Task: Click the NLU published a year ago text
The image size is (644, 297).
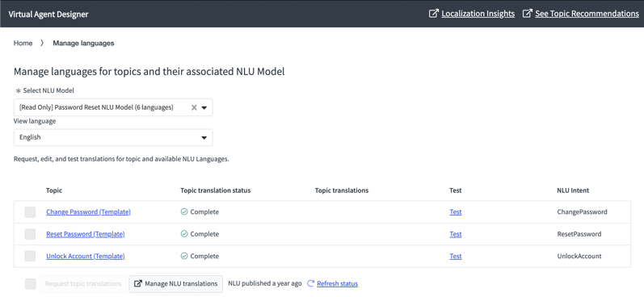Action: point(265,283)
